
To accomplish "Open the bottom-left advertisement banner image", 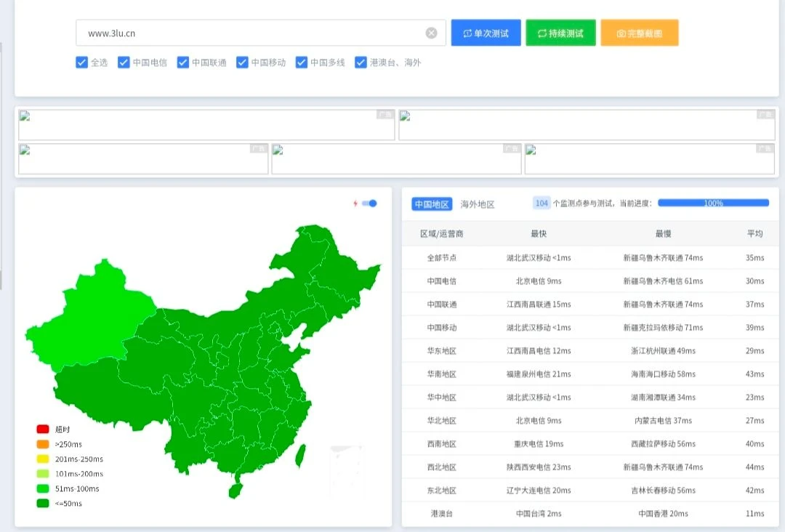I will tap(143, 158).
